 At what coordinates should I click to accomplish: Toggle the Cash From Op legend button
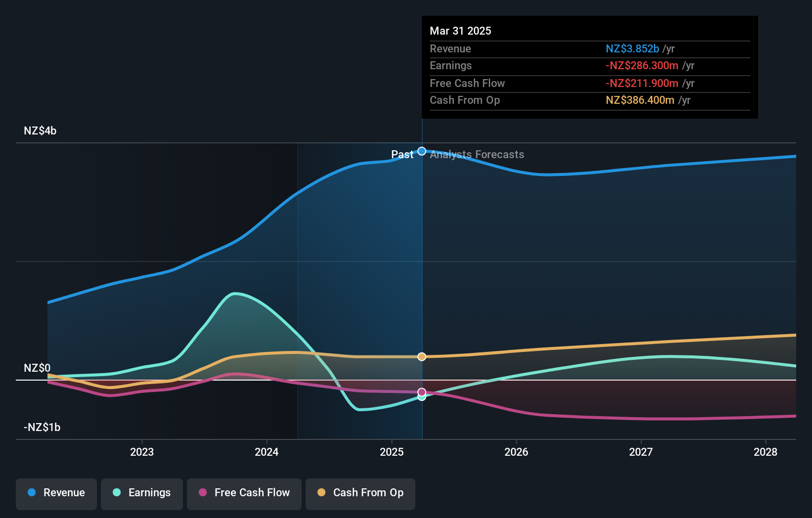(361, 494)
